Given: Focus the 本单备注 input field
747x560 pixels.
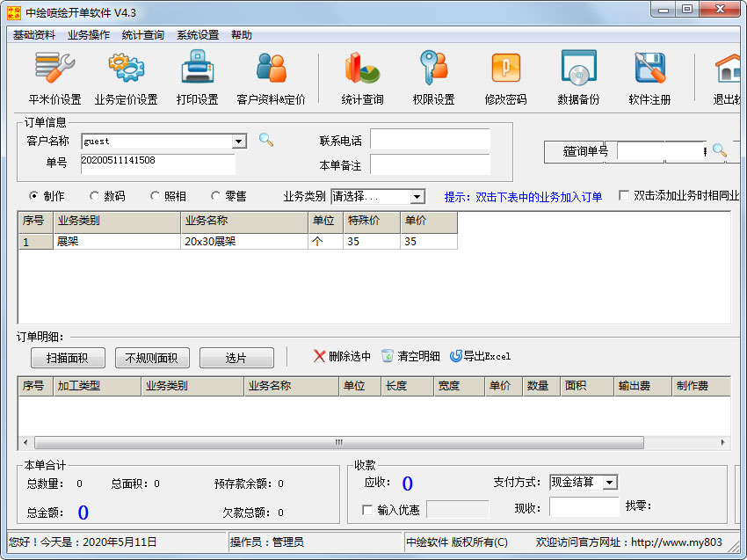Looking at the screenshot, I should click(x=430, y=164).
